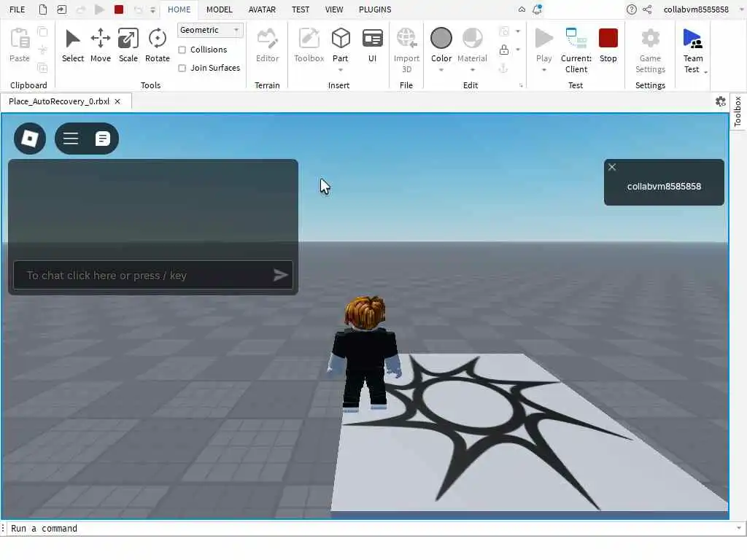Screen dimensions: 747x560
Task: Switch to the AVATAR tab
Action: coord(262,9)
